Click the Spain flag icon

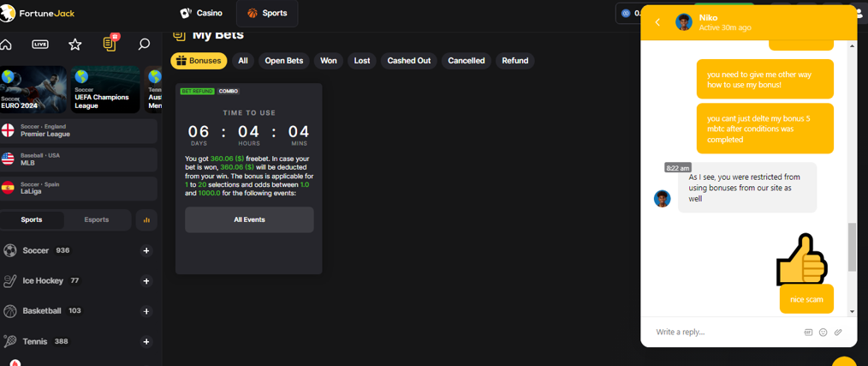click(x=8, y=189)
